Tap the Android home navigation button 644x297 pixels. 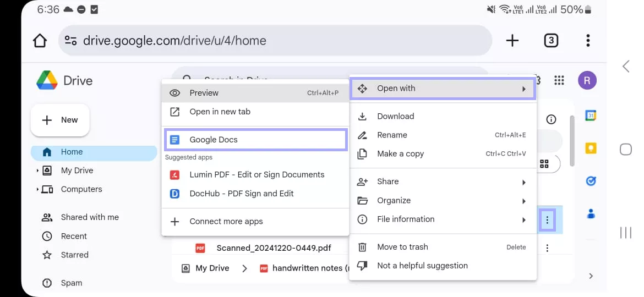point(625,149)
